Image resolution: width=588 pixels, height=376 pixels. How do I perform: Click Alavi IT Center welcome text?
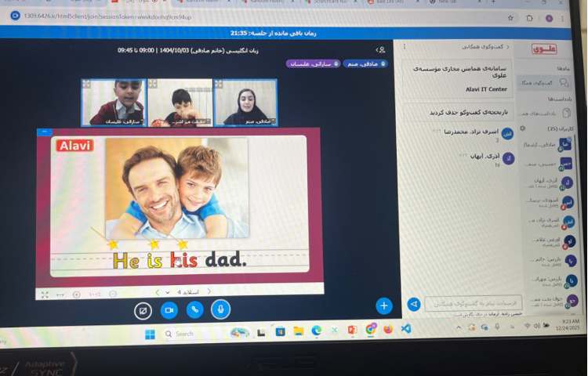(x=486, y=89)
